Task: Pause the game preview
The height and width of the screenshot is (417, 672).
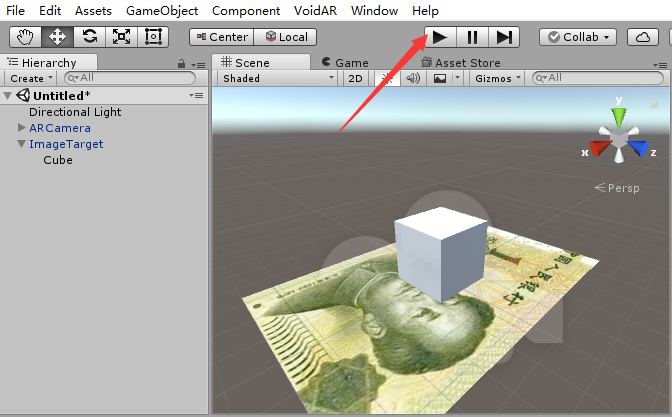Action: click(x=472, y=37)
